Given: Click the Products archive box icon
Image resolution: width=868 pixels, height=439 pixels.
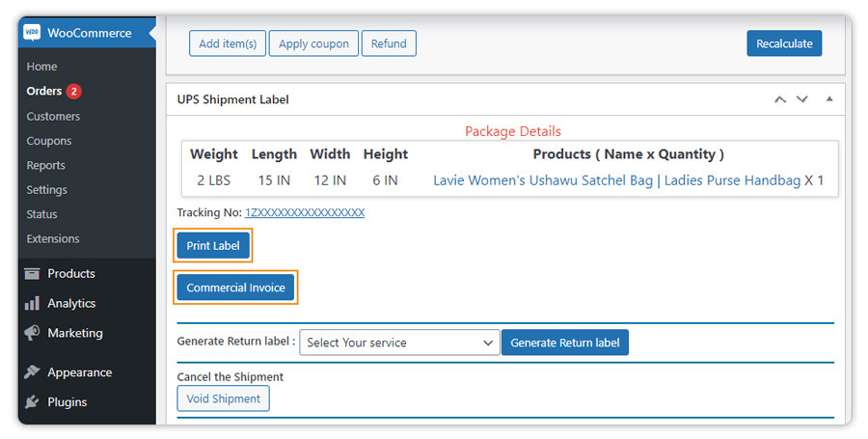Looking at the screenshot, I should (x=32, y=273).
